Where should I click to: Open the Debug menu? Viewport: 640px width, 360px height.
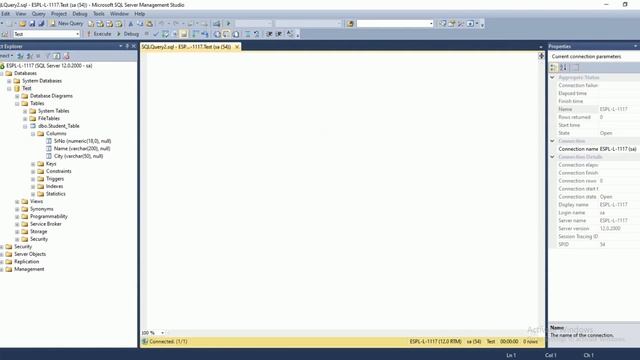coord(80,14)
